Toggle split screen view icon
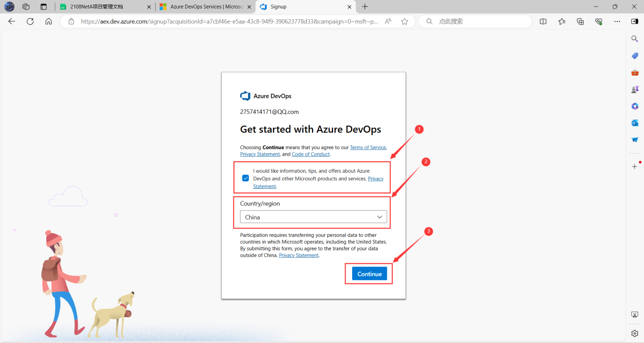This screenshot has height=343, width=644. 543,21
